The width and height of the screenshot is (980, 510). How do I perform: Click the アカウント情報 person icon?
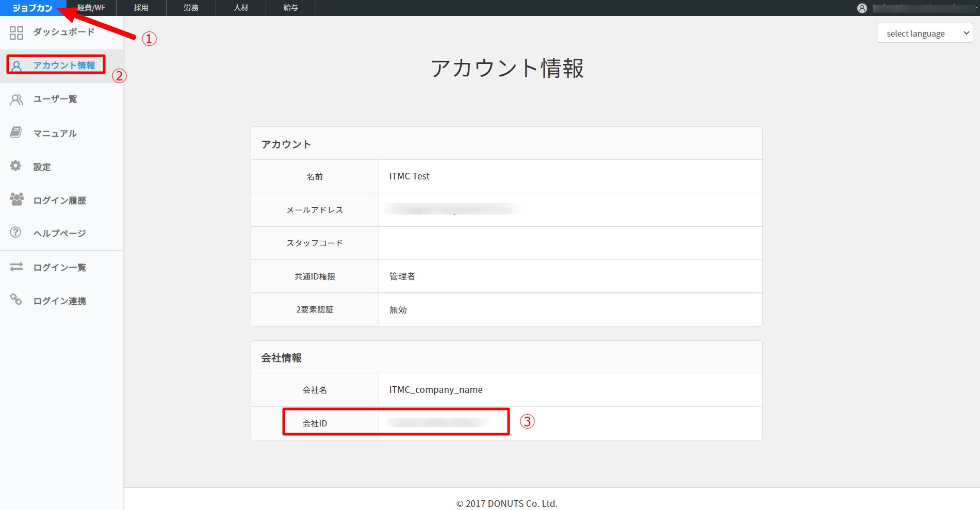[x=17, y=65]
